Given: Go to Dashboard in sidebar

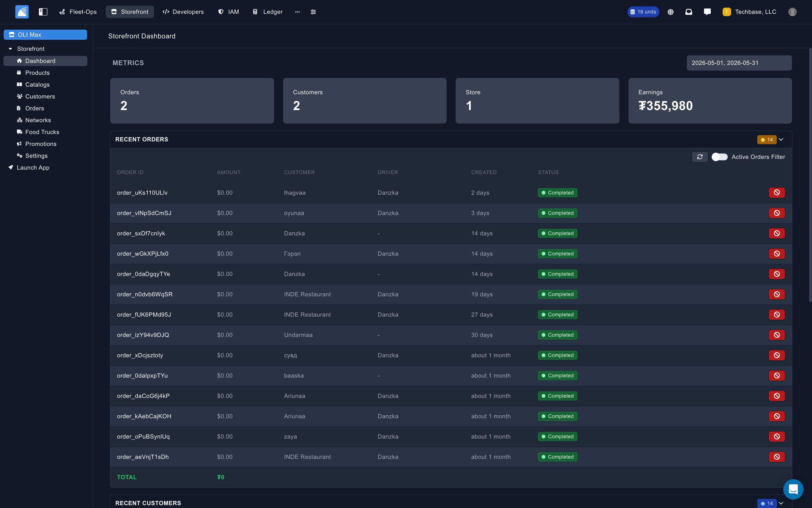Looking at the screenshot, I should [x=45, y=61].
